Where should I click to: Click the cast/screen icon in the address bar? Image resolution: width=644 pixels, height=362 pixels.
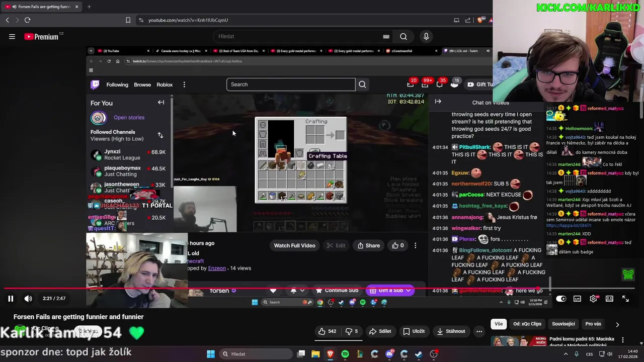pyautogui.click(x=456, y=20)
